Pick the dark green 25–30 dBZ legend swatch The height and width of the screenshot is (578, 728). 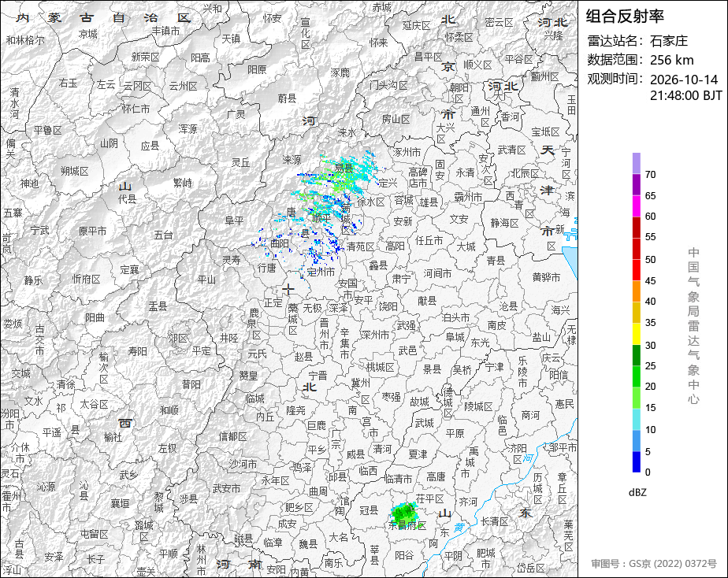coord(636,355)
